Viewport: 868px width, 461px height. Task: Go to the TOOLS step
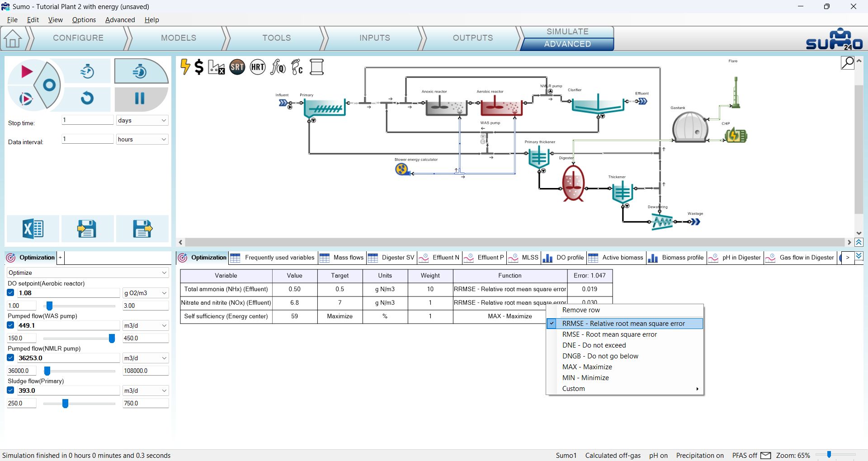[277, 38]
